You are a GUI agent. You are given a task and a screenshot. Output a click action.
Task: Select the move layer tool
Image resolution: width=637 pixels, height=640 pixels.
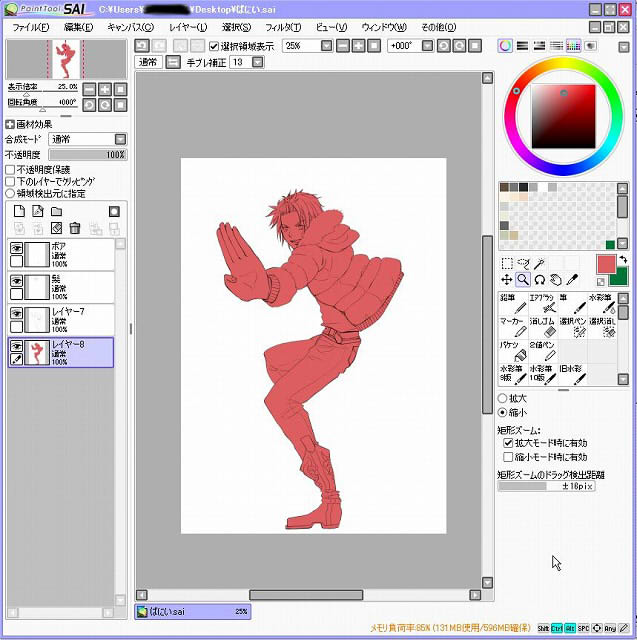pos(506,280)
